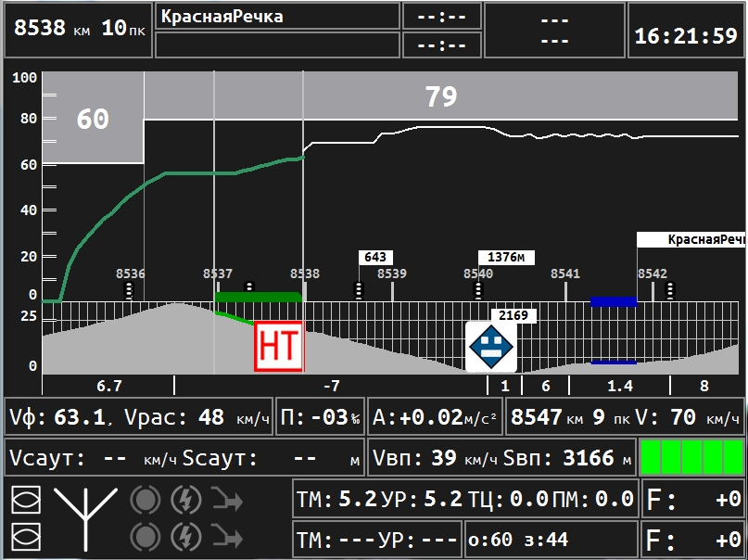Click the upper lightning bolt icon
748x560 pixels.
[186, 501]
